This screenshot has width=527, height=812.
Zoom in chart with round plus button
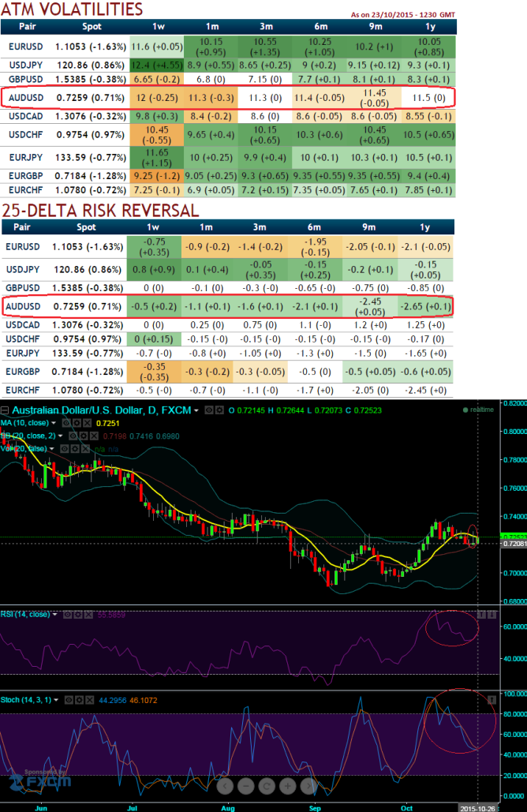[x=288, y=786]
